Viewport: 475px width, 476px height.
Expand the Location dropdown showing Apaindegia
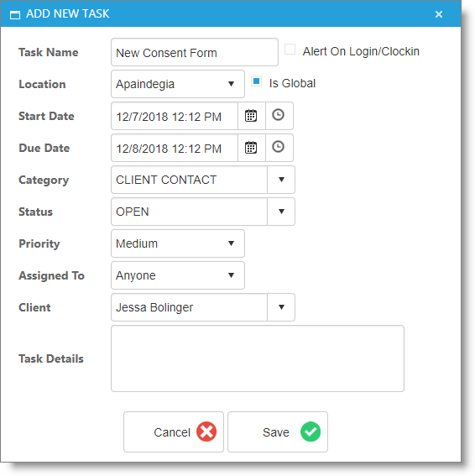click(x=178, y=84)
